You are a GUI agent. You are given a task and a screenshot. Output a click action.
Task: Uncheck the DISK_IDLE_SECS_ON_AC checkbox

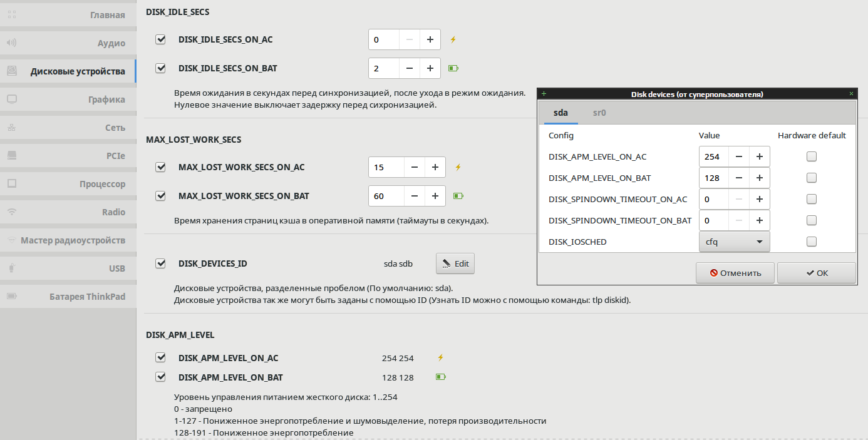click(x=160, y=39)
